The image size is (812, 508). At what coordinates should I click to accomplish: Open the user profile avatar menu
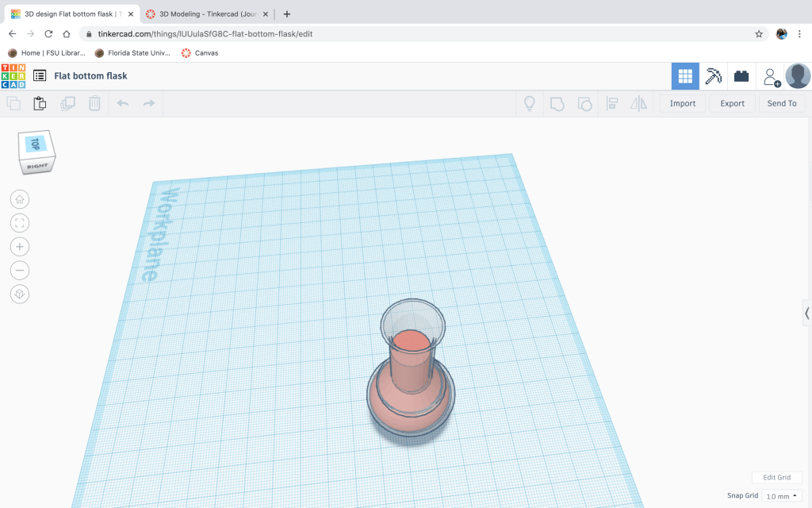[797, 76]
